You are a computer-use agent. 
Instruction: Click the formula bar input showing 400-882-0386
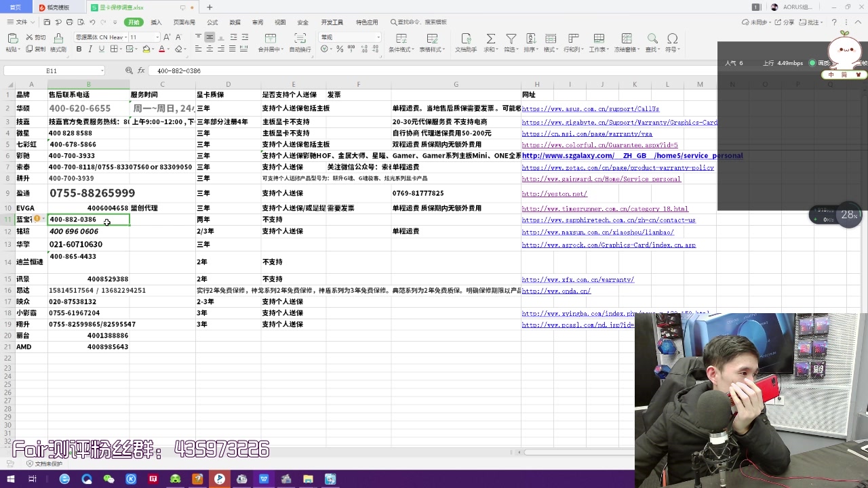tap(434, 70)
